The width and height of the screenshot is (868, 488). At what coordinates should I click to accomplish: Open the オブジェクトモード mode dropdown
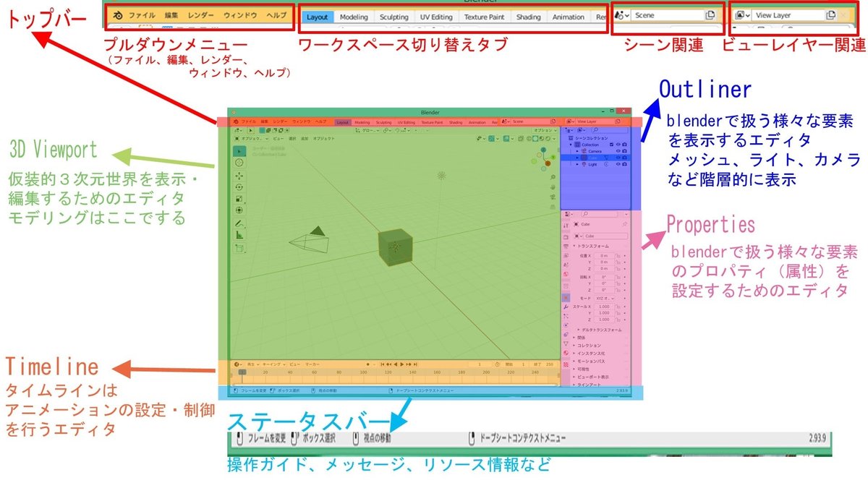(x=251, y=138)
